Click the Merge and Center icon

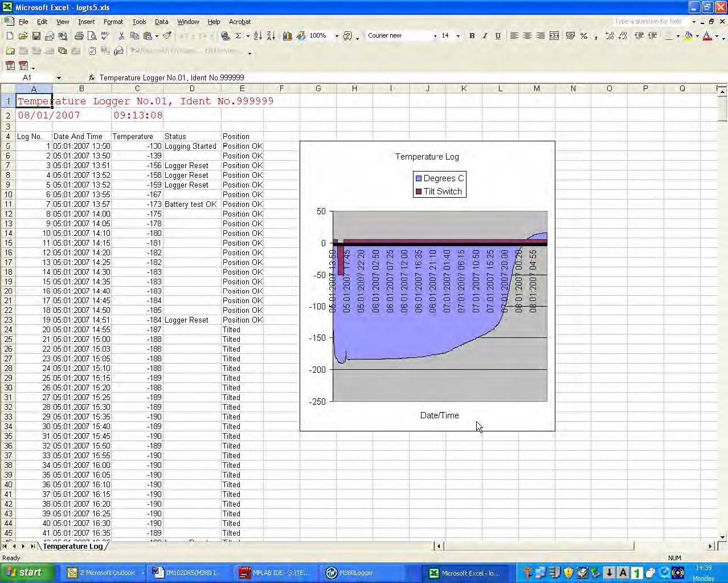click(x=554, y=36)
